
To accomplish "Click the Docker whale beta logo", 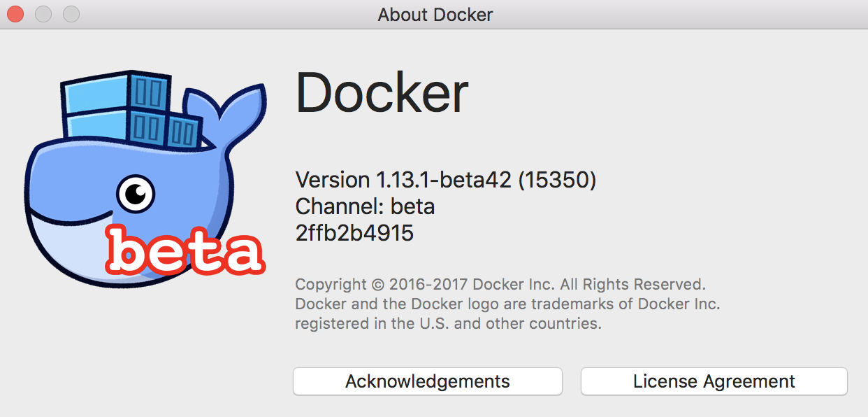I will (x=145, y=178).
